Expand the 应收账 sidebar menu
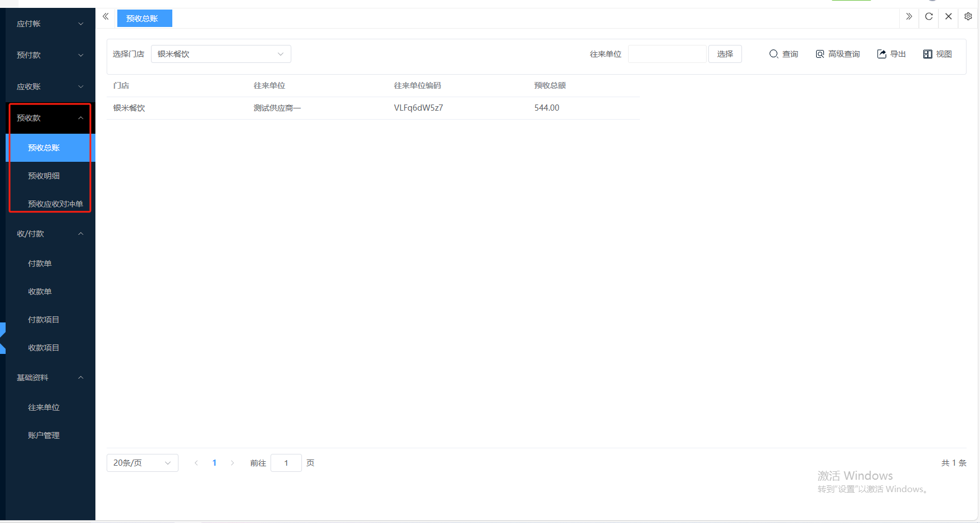The image size is (980, 523). coord(51,87)
